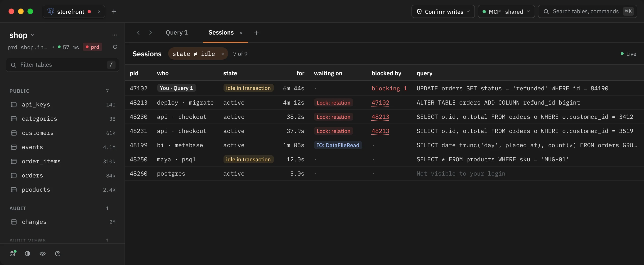Click the changes table icon under AUDIT
The image size is (644, 265).
(x=14, y=222)
